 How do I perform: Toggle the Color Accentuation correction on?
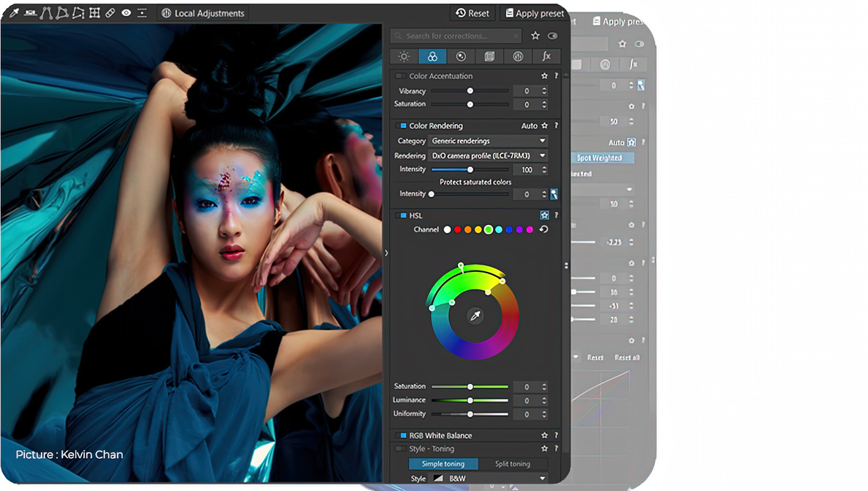[x=401, y=76]
